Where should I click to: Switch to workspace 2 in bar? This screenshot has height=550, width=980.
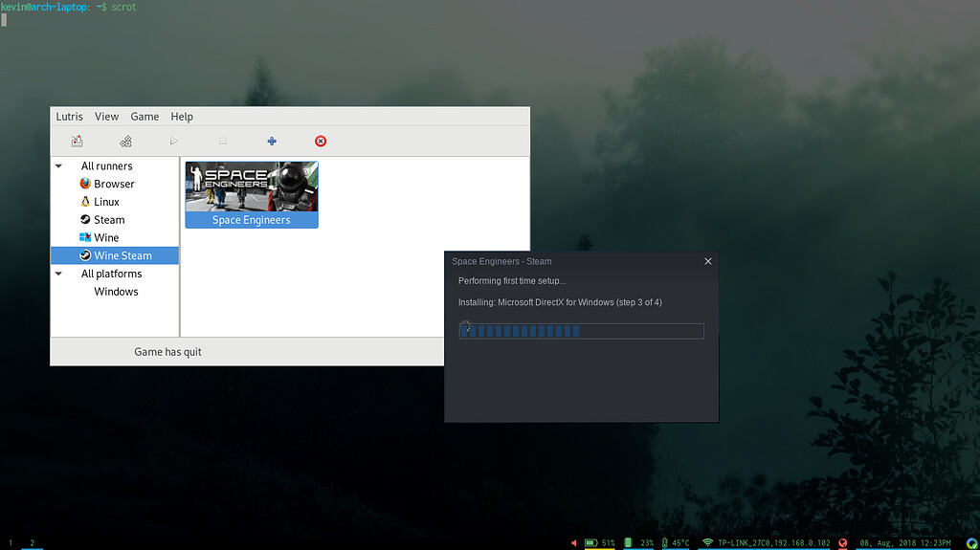pyautogui.click(x=32, y=543)
